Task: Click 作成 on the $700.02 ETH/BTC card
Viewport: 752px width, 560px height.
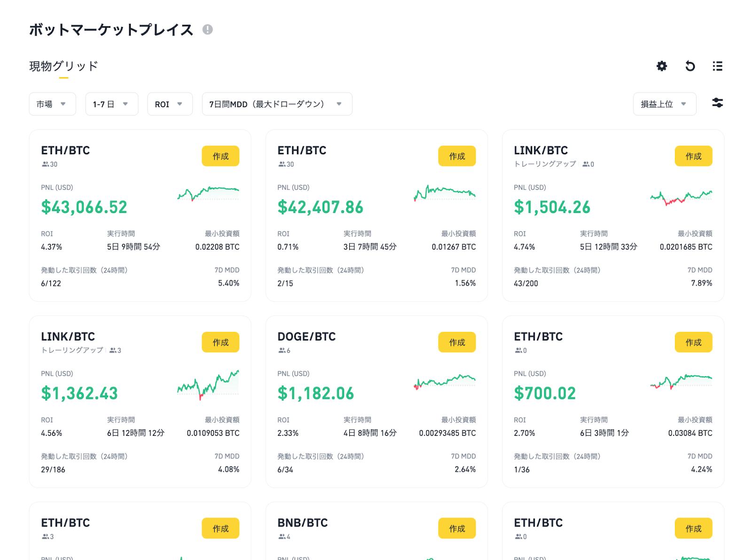Action: 693,342
